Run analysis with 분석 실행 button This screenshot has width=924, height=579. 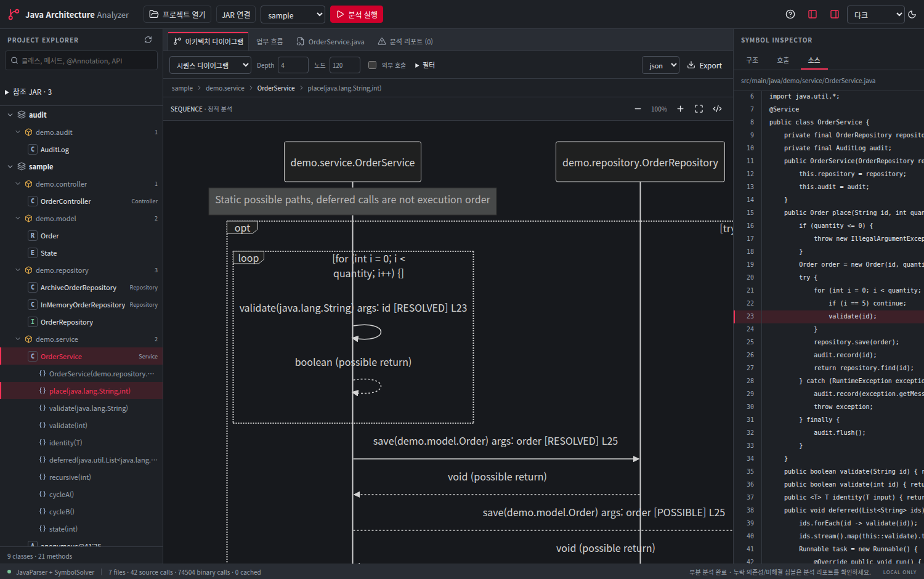[x=357, y=14]
